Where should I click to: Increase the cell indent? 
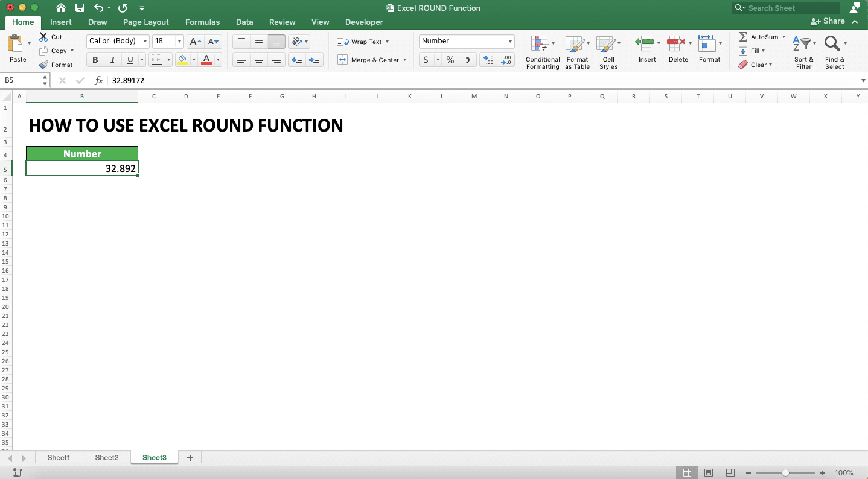click(314, 60)
